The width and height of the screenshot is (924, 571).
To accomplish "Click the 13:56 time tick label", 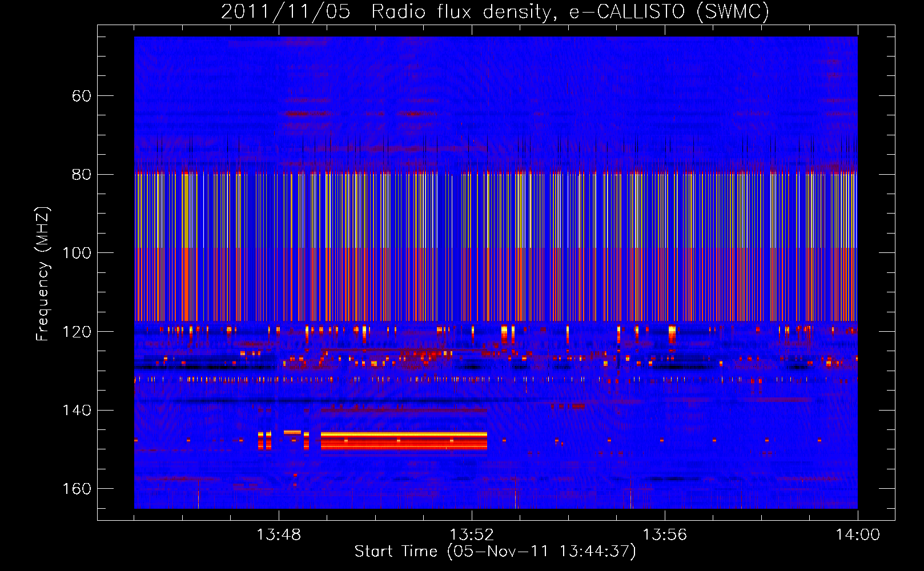I will point(665,534).
